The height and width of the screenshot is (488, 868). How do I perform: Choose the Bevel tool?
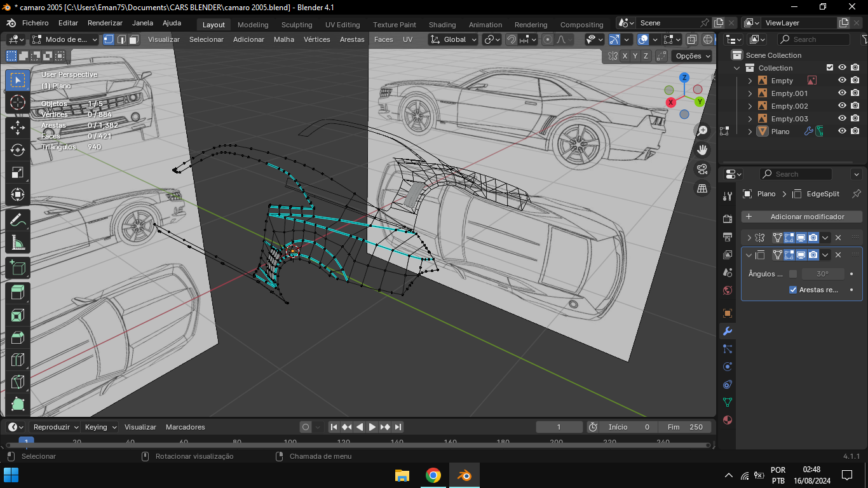18,337
